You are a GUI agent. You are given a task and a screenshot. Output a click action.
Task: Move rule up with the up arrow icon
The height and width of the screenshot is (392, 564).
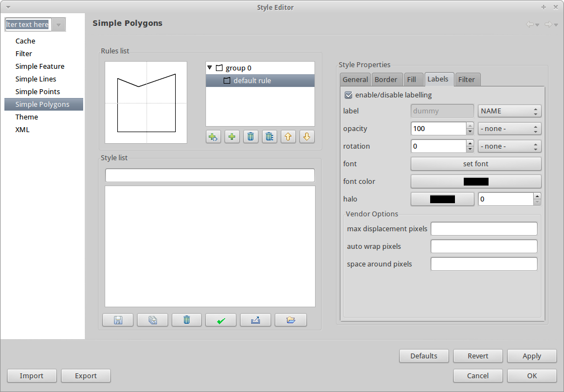(288, 137)
